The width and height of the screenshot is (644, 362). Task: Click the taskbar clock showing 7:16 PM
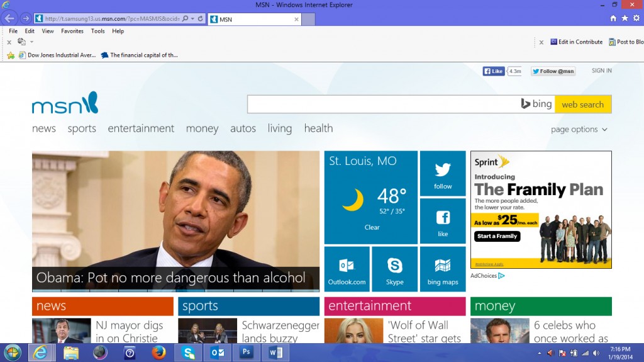pos(620,353)
